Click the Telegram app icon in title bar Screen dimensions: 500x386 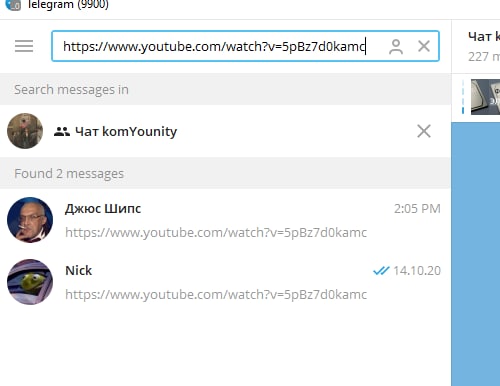tap(13, 5)
